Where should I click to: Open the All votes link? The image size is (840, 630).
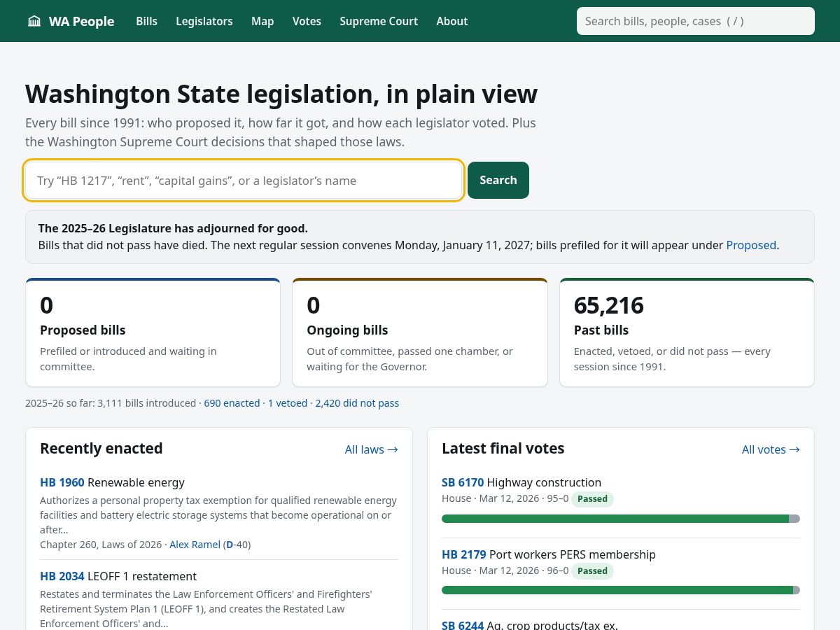pos(771,449)
